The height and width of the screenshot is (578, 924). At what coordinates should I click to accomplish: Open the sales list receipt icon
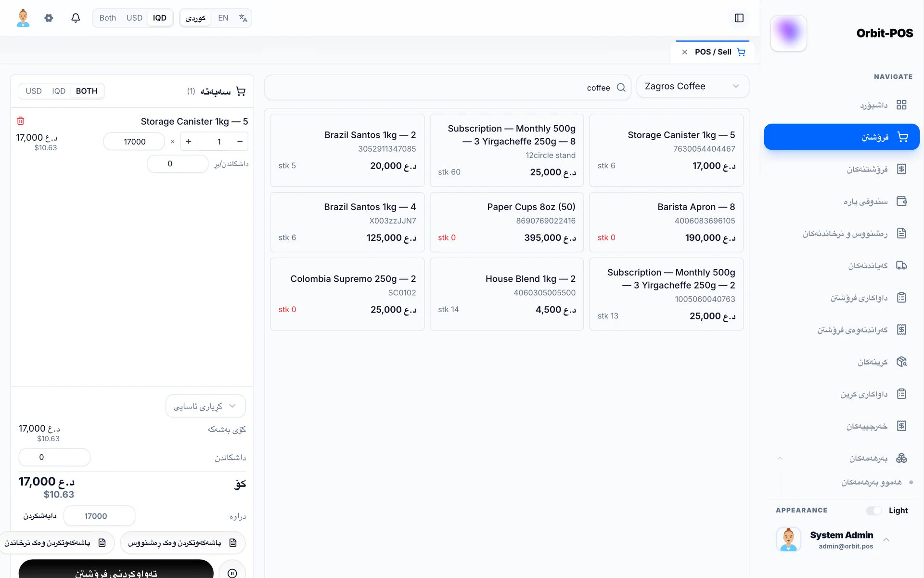click(x=901, y=169)
